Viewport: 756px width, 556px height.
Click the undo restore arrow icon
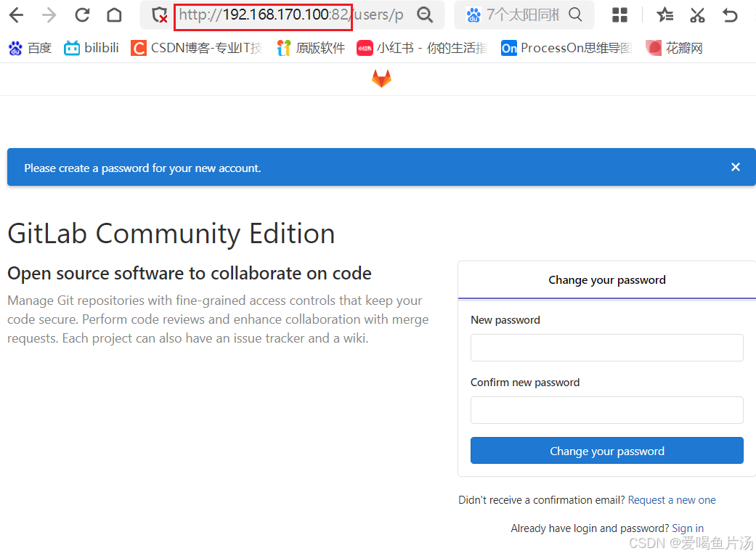point(730,15)
